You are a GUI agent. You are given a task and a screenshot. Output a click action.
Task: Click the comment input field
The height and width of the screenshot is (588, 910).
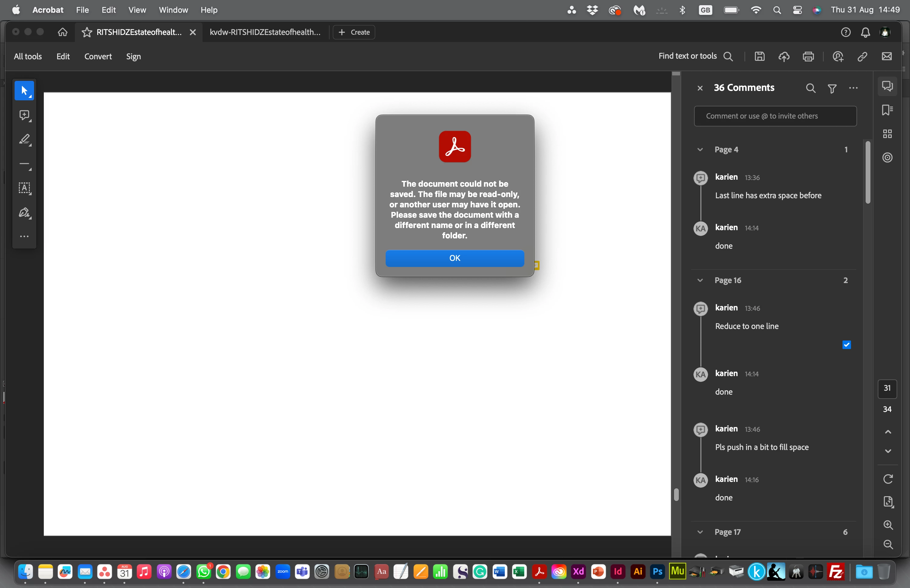click(x=775, y=116)
